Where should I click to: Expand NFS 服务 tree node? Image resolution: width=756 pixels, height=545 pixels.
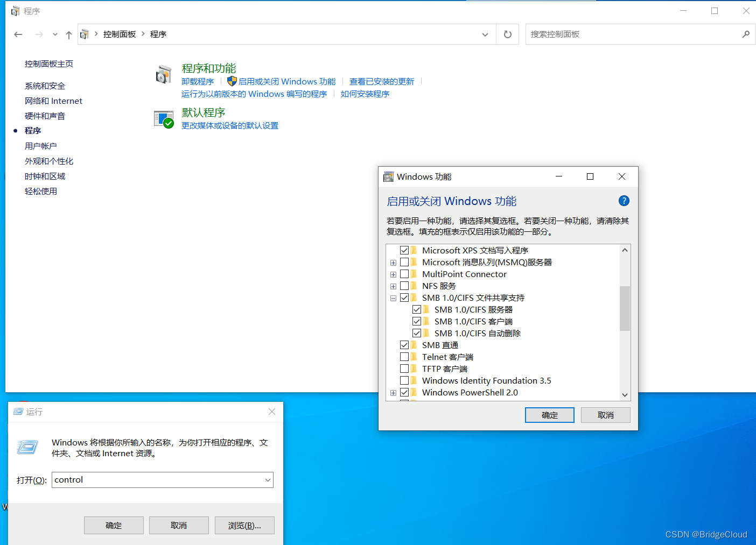[x=393, y=286]
